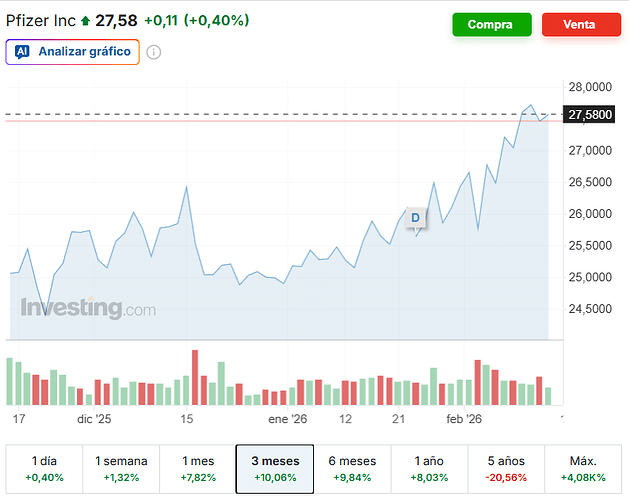
Task: Select the 1 mes period tab
Action: 198,469
